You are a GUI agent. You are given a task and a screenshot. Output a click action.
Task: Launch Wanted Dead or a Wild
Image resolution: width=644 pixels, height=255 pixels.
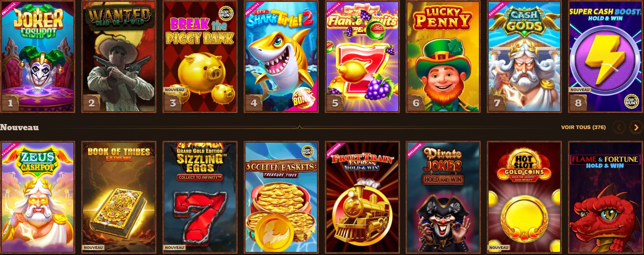tap(119, 57)
